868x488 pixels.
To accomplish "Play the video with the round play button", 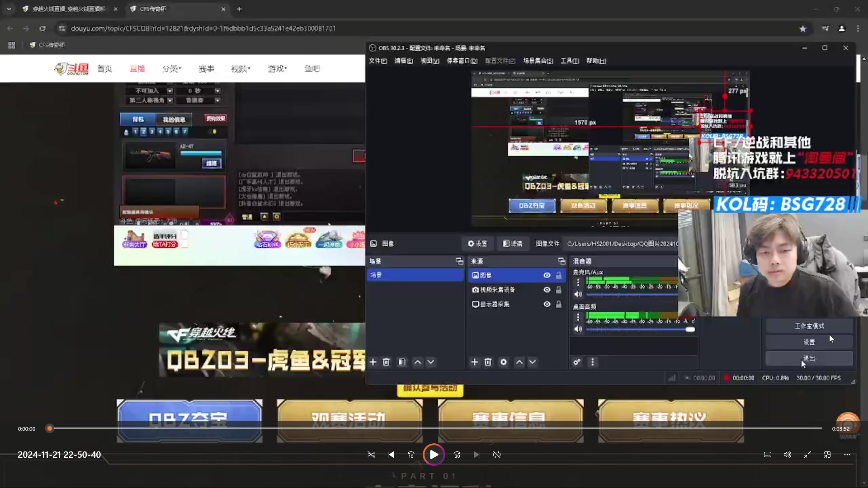I will point(434,455).
